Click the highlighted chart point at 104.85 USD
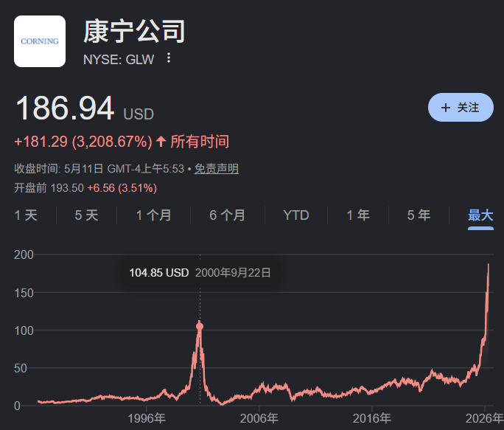The width and height of the screenshot is (504, 430). (x=200, y=327)
